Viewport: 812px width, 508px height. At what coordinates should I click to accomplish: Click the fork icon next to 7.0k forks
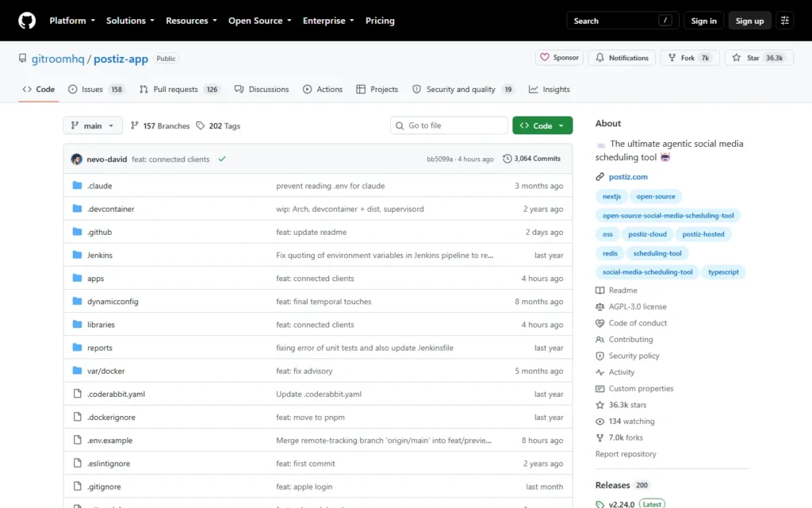click(x=599, y=438)
